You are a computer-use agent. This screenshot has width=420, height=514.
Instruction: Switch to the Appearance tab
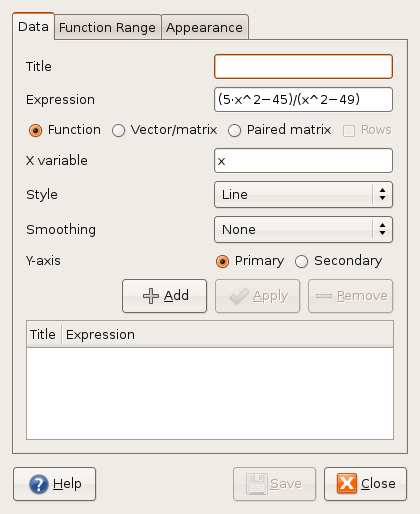click(x=204, y=27)
